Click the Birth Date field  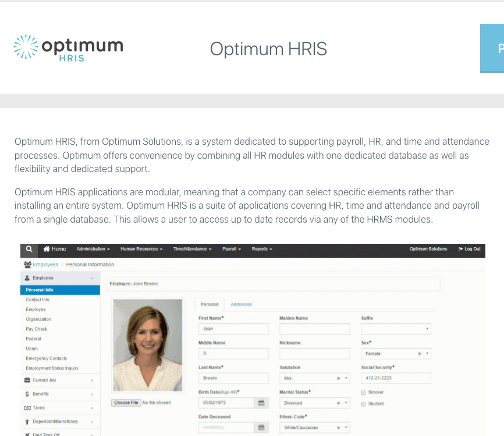[x=226, y=403]
